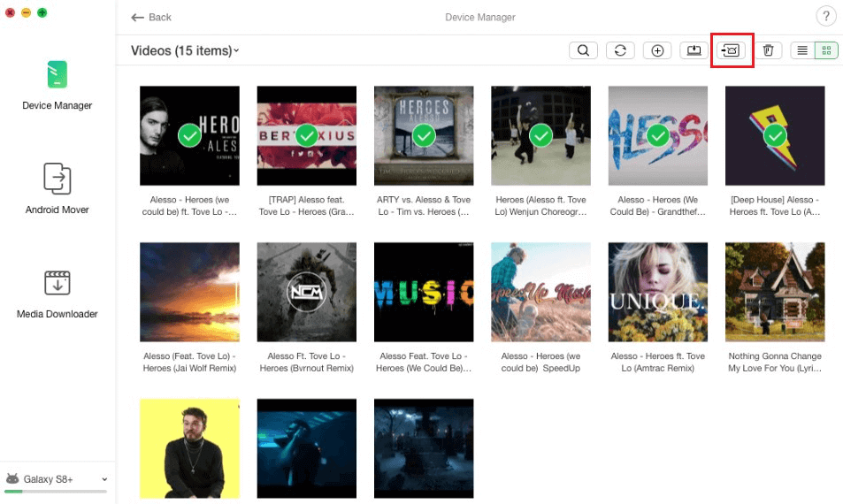Deselect the Alesso Heroes ft. Tove Lo video
The width and height of the screenshot is (843, 504).
[190, 135]
